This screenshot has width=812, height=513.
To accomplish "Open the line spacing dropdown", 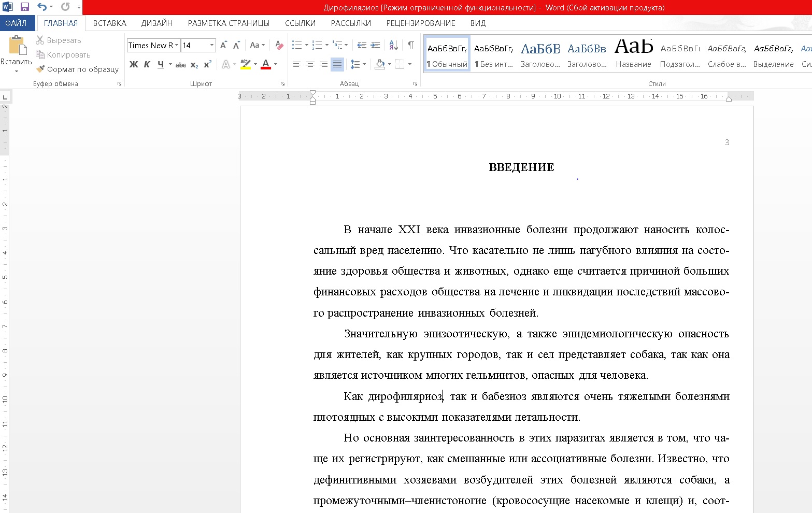I will pyautogui.click(x=358, y=64).
